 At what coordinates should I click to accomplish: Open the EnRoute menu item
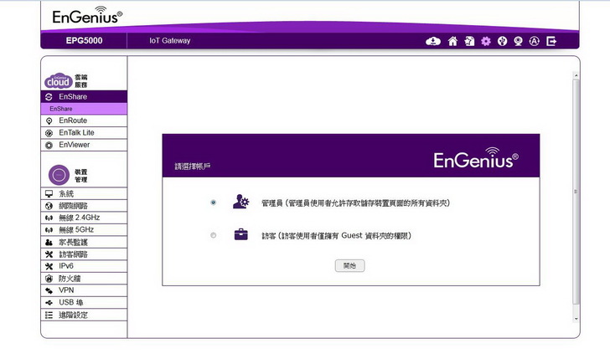tap(84, 120)
